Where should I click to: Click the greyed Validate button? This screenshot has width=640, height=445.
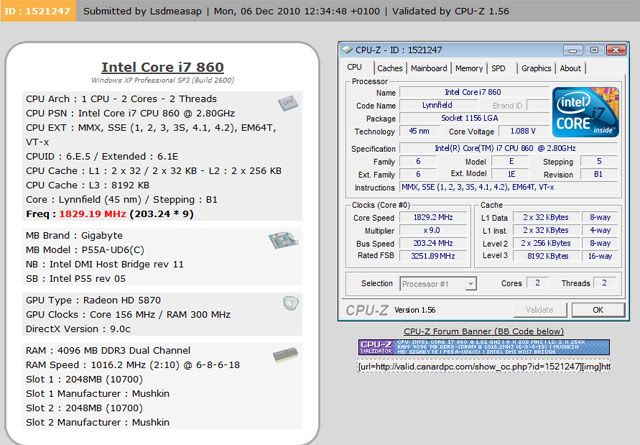pyautogui.click(x=540, y=310)
